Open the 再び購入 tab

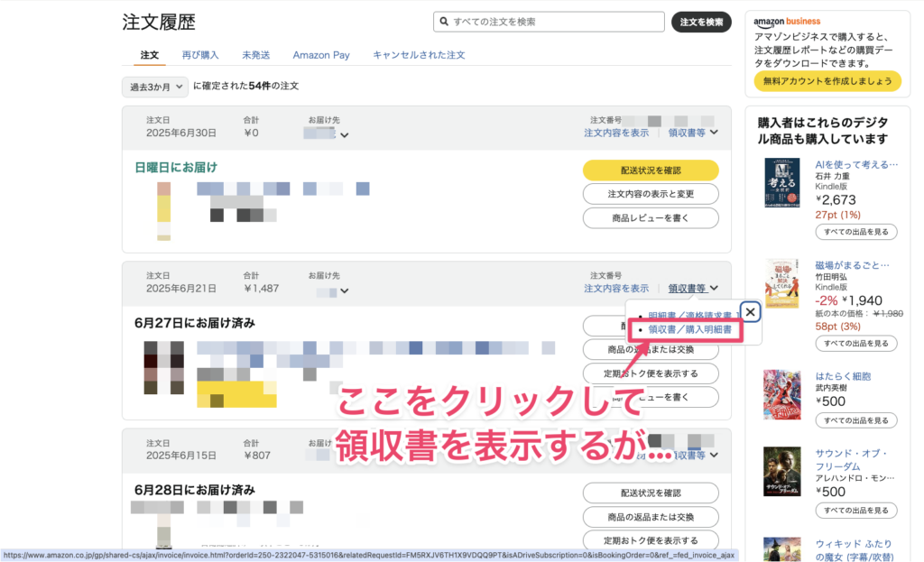pos(200,55)
